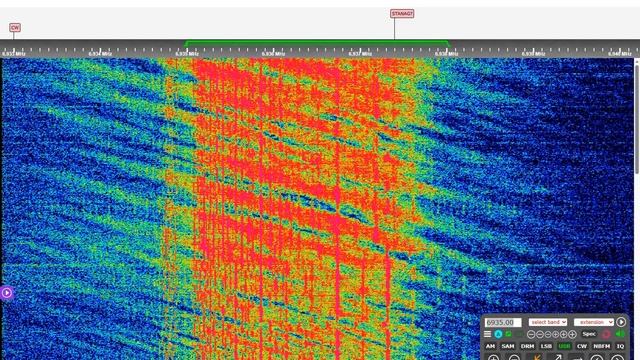Click the CW frequency label tag
Image resolution: width=640 pixels, height=360 pixels.
click(15, 28)
